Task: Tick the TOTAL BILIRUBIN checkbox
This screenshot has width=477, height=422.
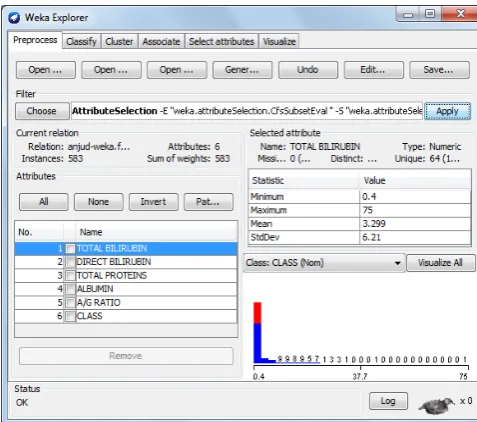Action: 70,249
